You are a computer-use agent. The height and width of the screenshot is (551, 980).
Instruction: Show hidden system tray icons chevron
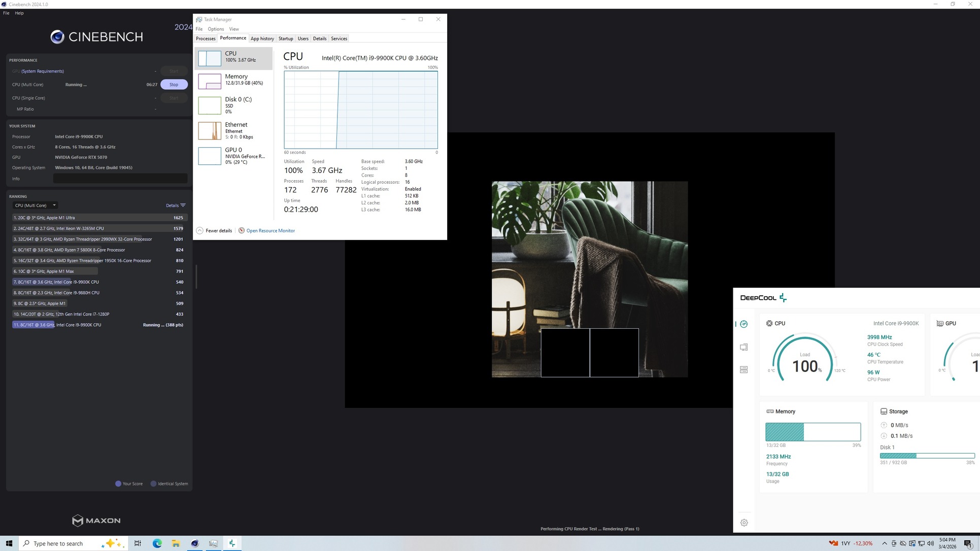(885, 543)
